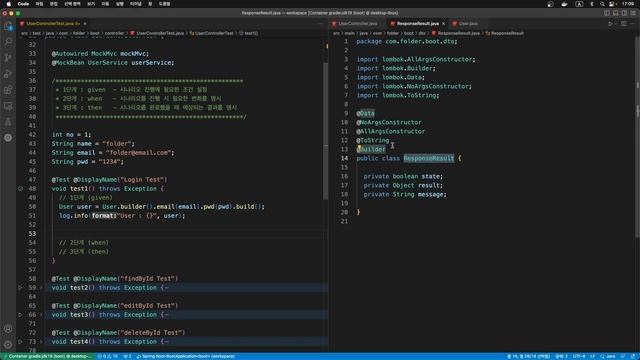Open the Remote Explorer view

(8, 106)
